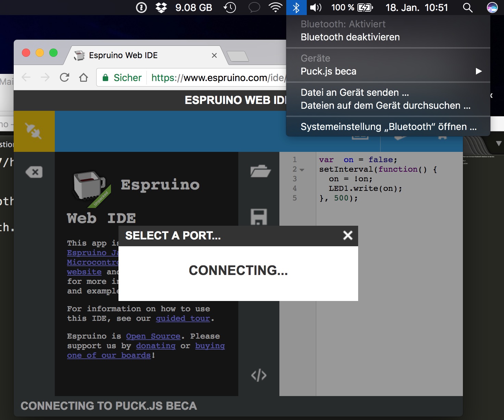504x420 pixels.
Task: Click the dropdown triangle in the background window
Action: [499, 143]
